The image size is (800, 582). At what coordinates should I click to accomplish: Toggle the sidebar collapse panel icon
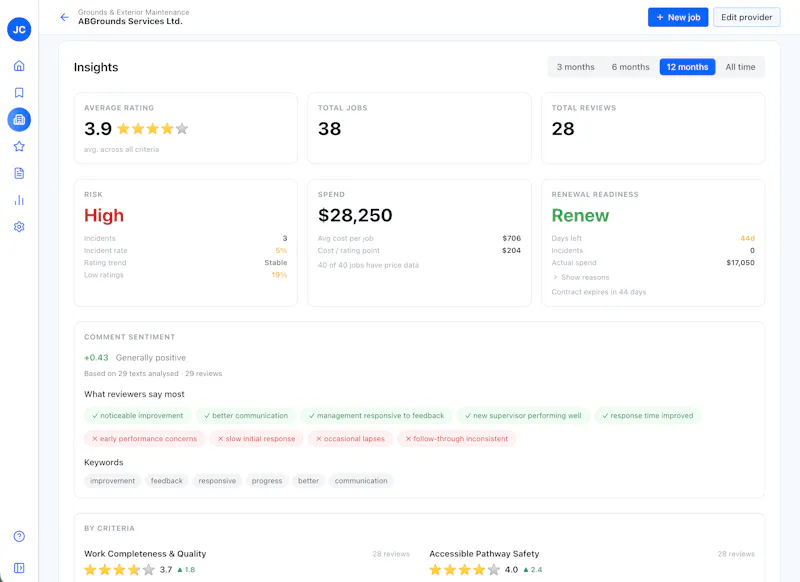coord(19,568)
